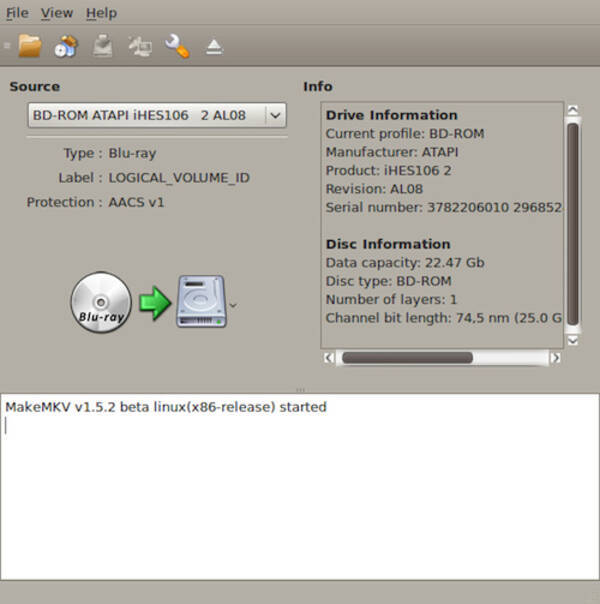Click inside the log output text area
600x604 pixels.
click(x=300, y=490)
